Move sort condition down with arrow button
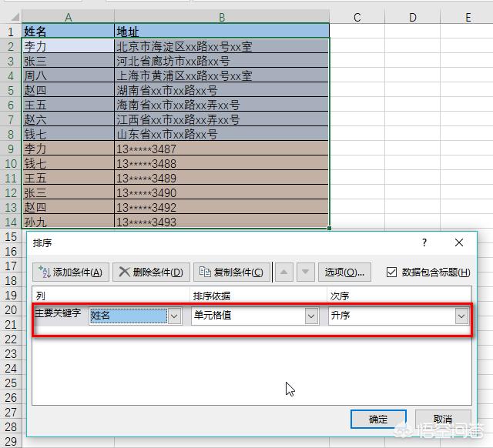This screenshot has width=493, height=448. click(305, 272)
